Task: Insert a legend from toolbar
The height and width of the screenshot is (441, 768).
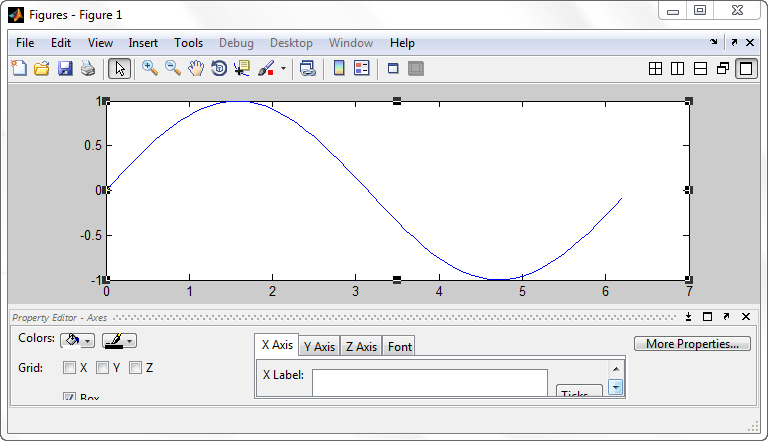Action: pyautogui.click(x=361, y=69)
